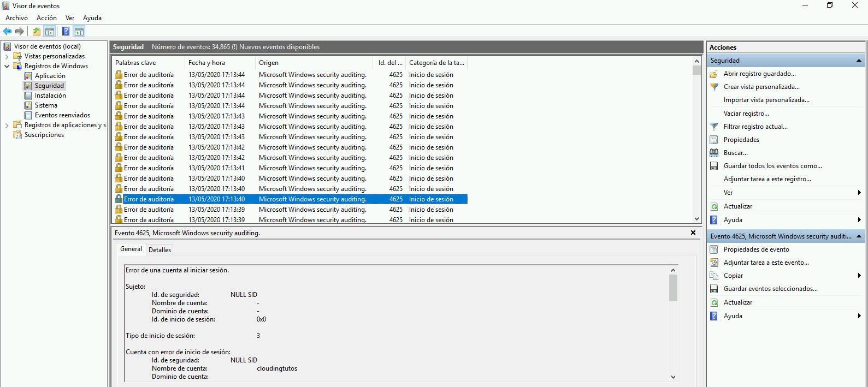The image size is (868, 387).
Task: Click the Copiar icon in the event actions
Action: click(x=714, y=276)
